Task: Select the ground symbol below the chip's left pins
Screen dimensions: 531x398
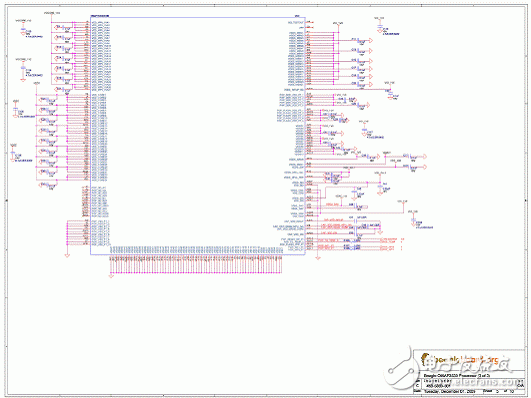Action: pyautogui.click(x=67, y=254)
